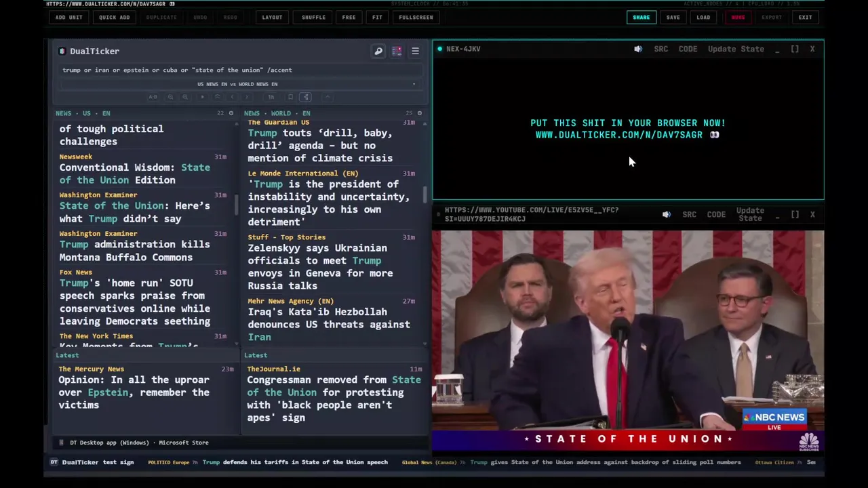Click Global News ticker item on poll numbers

pyautogui.click(x=571, y=462)
